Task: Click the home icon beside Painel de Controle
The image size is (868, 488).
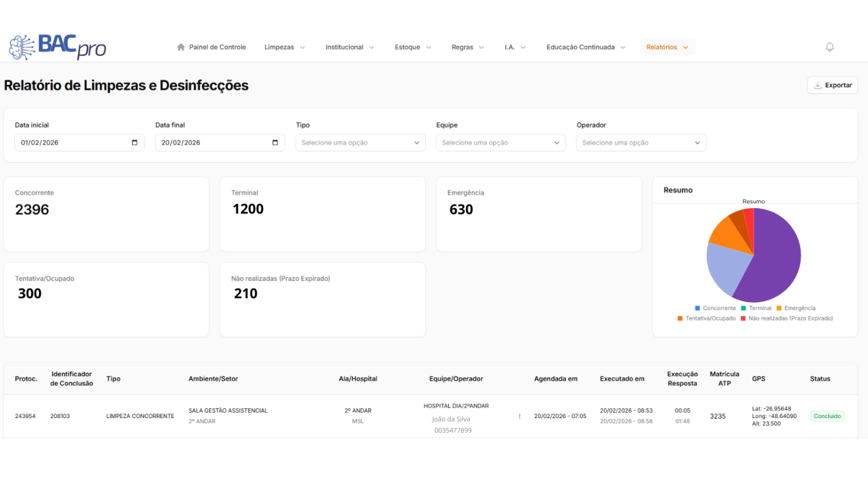Action: 181,47
